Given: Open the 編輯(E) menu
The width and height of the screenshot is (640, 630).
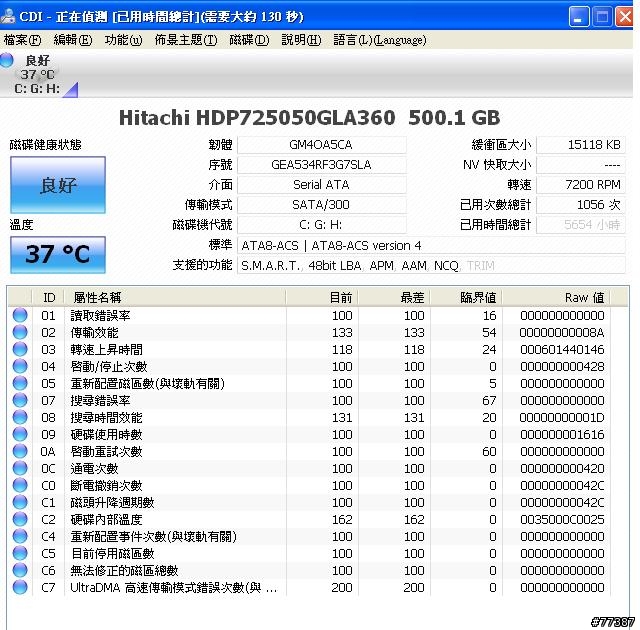Looking at the screenshot, I should click(x=73, y=40).
